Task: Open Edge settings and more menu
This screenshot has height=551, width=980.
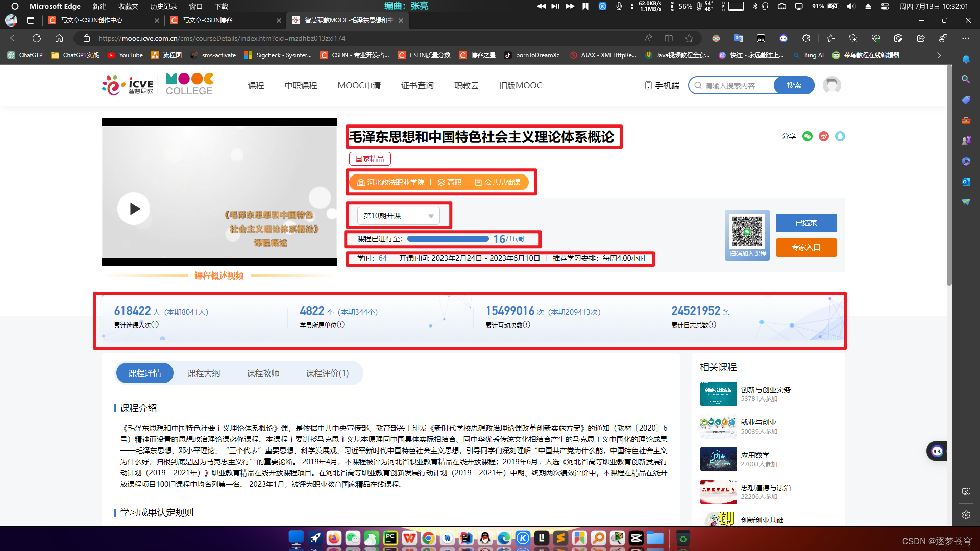Action: click(x=965, y=38)
